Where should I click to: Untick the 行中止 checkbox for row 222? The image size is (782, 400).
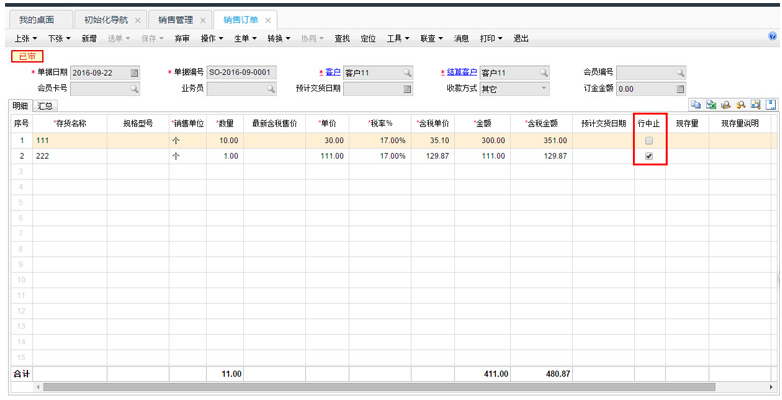click(649, 156)
